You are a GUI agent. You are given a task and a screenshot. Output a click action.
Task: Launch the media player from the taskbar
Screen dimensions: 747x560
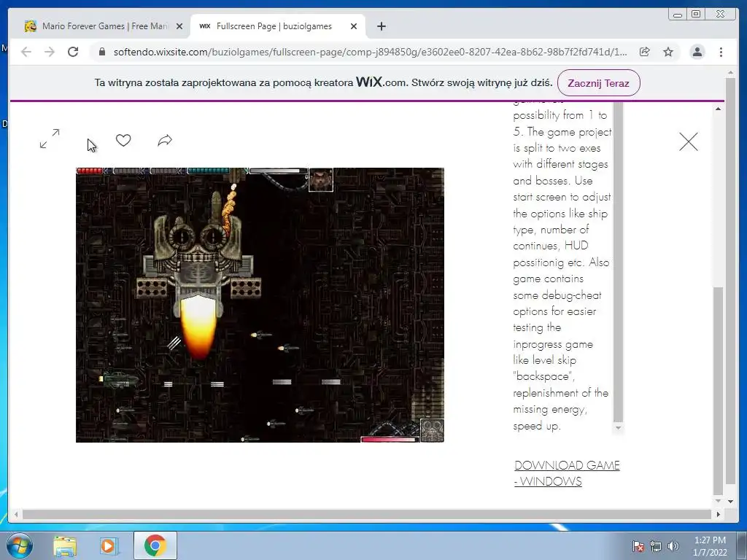(109, 545)
